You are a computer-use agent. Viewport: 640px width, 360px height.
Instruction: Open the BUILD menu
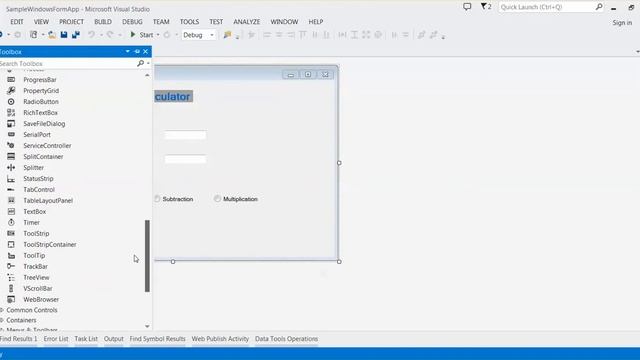pyautogui.click(x=103, y=22)
